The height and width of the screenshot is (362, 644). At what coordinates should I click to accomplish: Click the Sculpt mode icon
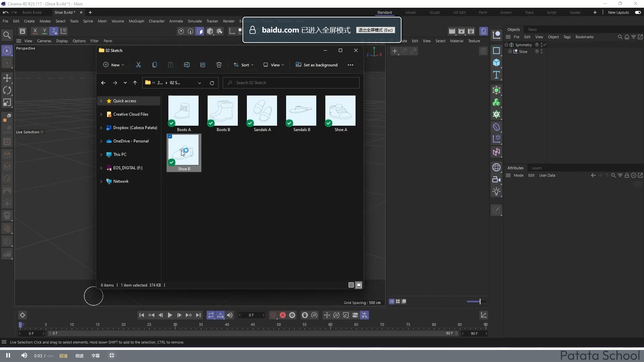(x=435, y=12)
